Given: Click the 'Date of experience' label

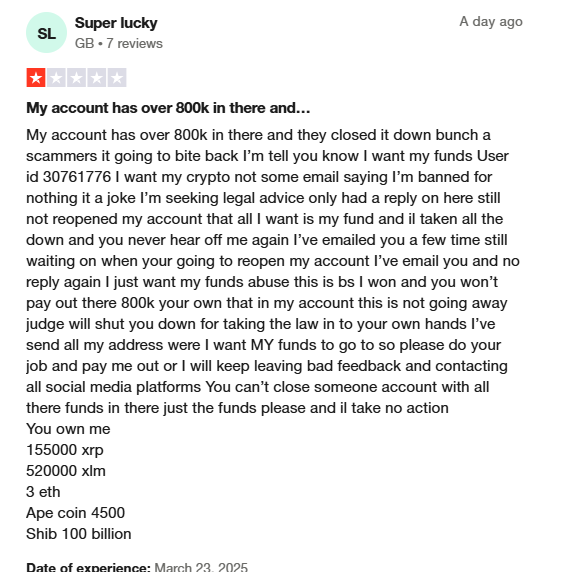Looking at the screenshot, I should coord(88,566).
